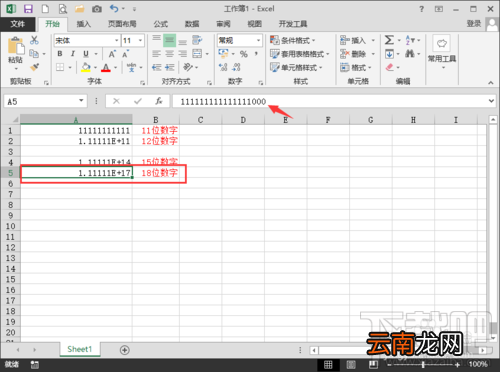Open print preview from quick access toolbar
Viewport: 500px width, 372px height.
tap(63, 9)
